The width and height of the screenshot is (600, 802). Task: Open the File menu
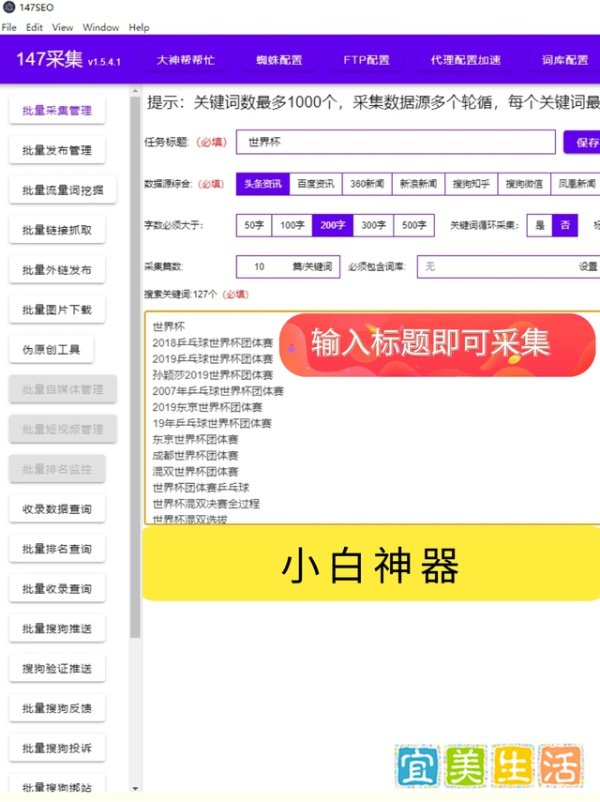coord(9,27)
